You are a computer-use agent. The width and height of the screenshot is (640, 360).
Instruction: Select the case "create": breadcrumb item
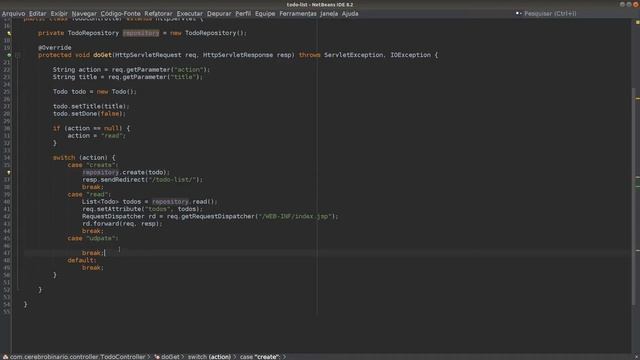click(x=260, y=357)
